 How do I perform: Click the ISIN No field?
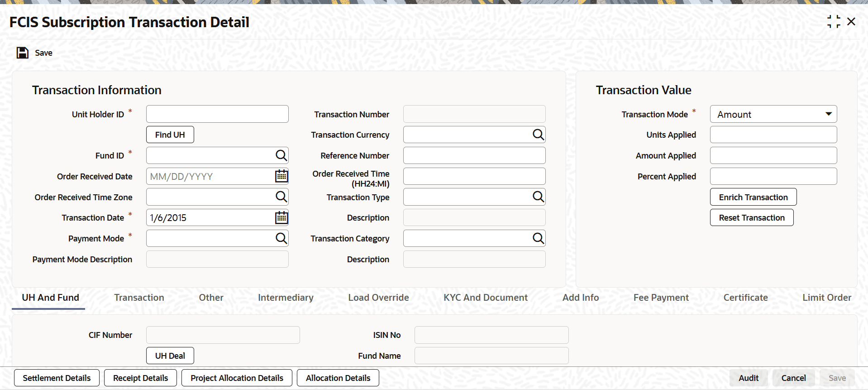coord(491,335)
